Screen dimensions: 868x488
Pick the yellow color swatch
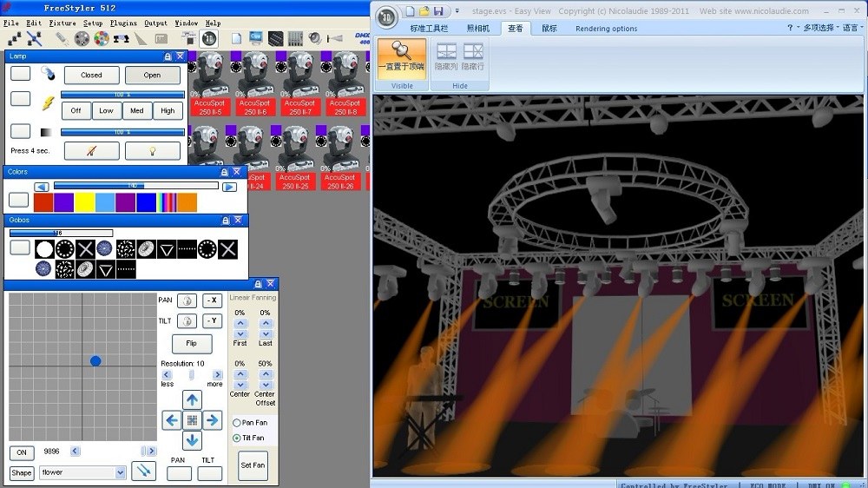click(84, 202)
